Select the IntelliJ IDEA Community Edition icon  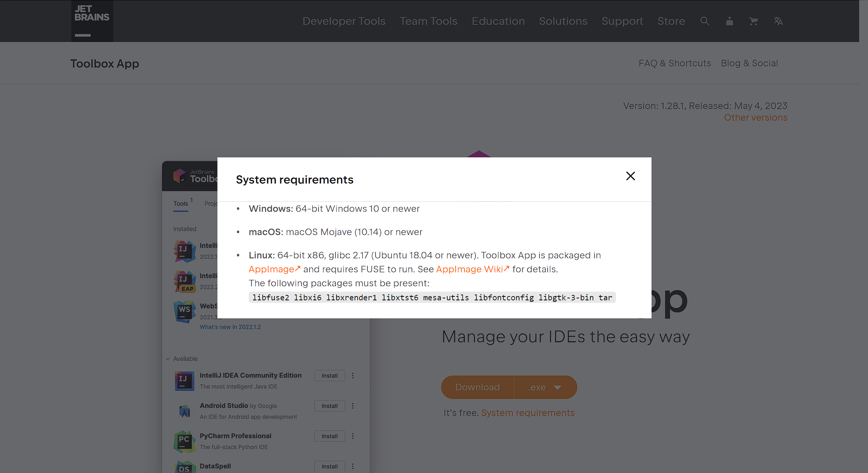pos(184,381)
